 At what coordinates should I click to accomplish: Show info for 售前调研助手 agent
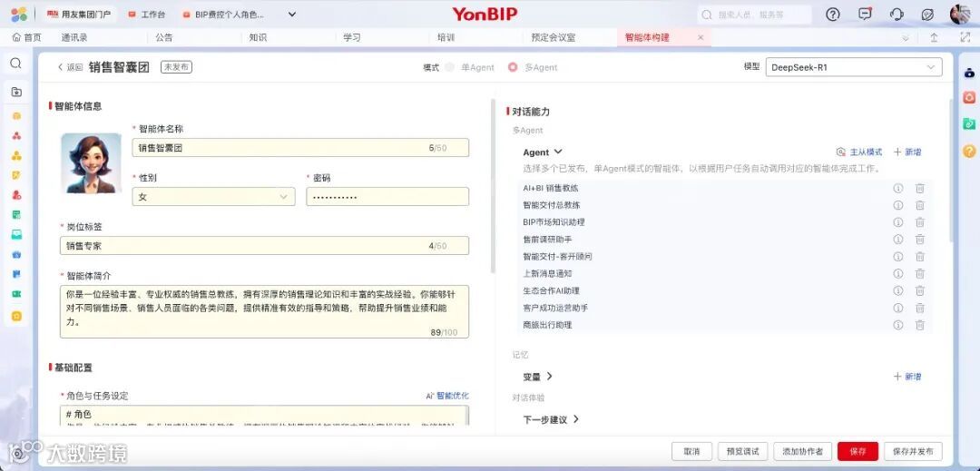pyautogui.click(x=898, y=240)
